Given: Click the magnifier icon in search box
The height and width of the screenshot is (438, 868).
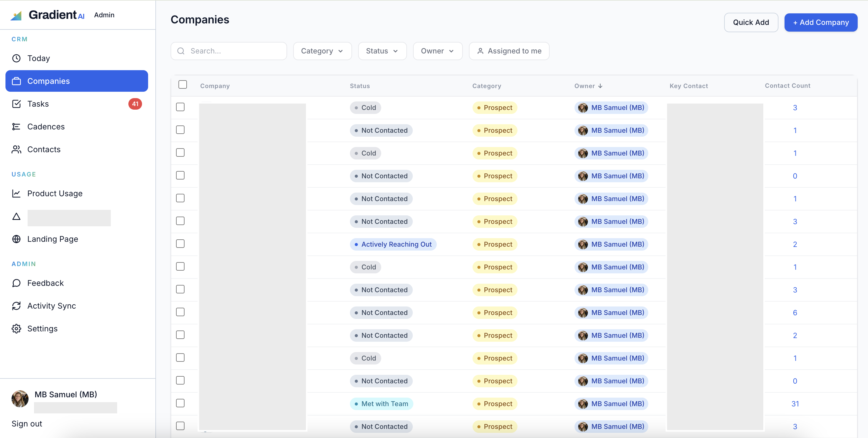Looking at the screenshot, I should tap(181, 51).
